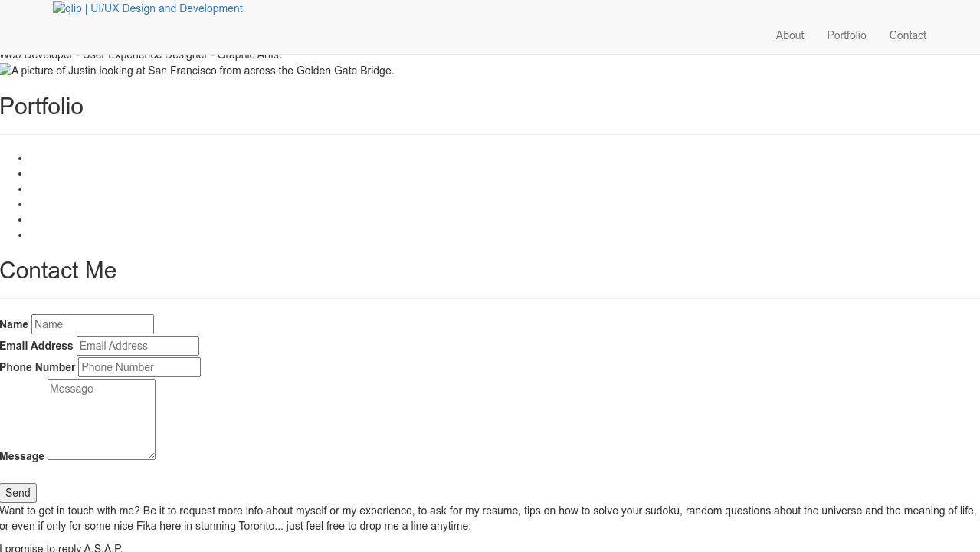This screenshot has width=980, height=552.
Task: Click the first bullet in the Portfolio list
Action: [x=21, y=159]
